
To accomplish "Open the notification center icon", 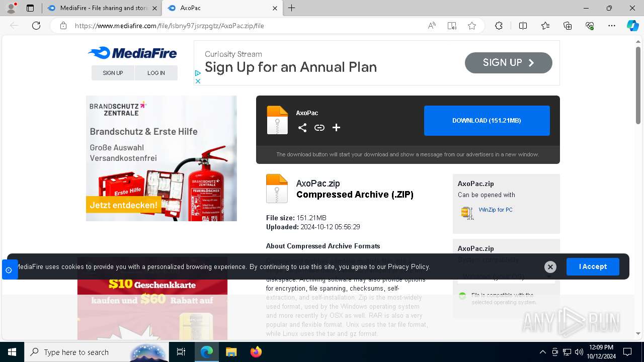I will click(627, 352).
